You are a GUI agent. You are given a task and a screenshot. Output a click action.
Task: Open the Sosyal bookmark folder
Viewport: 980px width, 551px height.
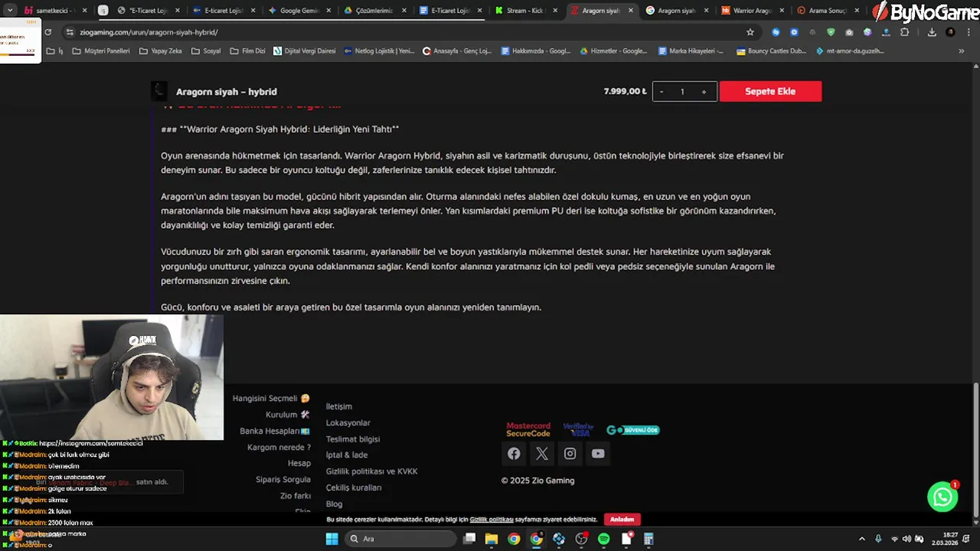pyautogui.click(x=206, y=51)
